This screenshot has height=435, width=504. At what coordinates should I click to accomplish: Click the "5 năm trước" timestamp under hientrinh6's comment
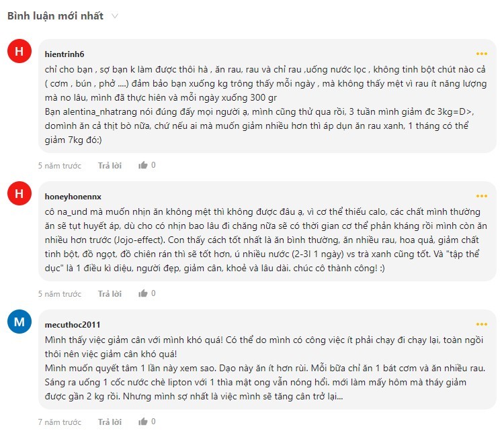[59, 165]
